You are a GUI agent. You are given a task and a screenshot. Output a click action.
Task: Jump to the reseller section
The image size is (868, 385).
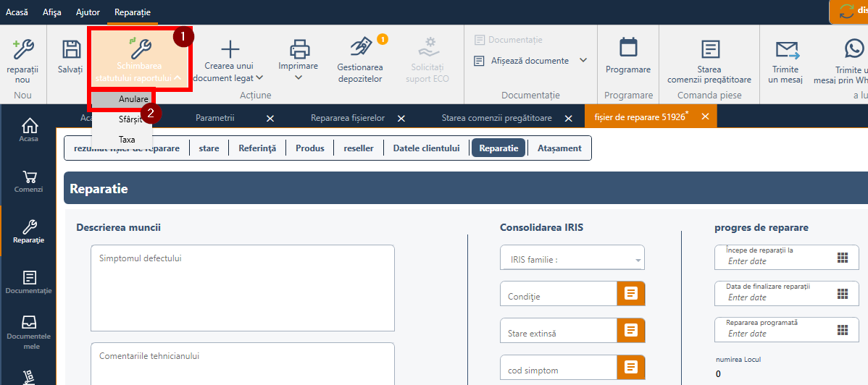pyautogui.click(x=358, y=148)
